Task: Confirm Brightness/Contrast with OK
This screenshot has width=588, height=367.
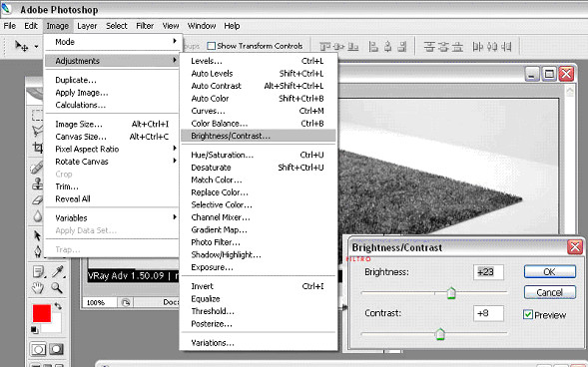Action: click(x=549, y=272)
